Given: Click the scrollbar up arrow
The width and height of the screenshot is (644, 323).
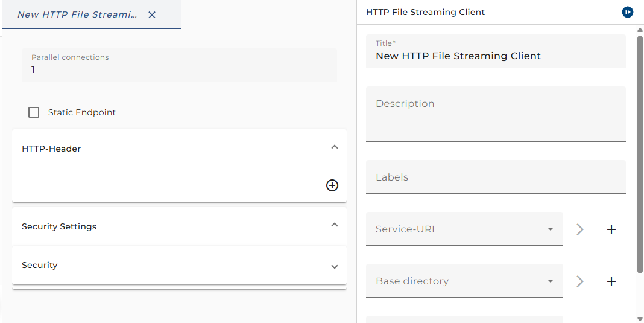Looking at the screenshot, I should point(640,30).
